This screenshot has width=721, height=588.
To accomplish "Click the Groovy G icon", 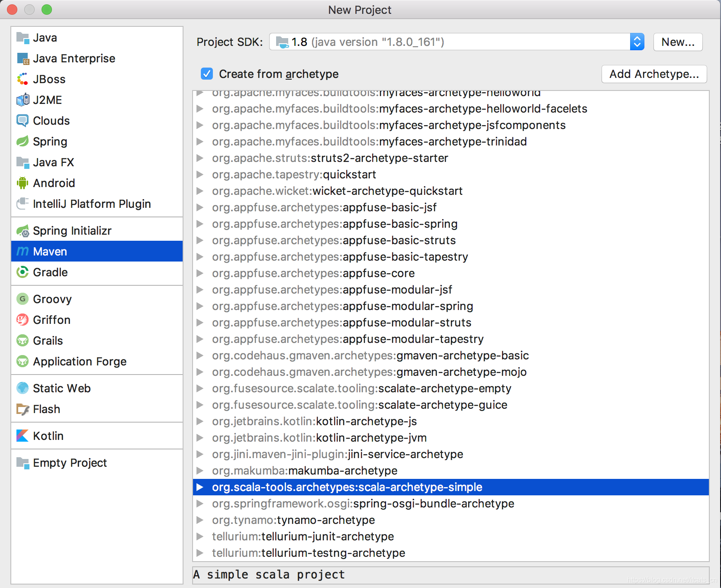I will coord(23,299).
